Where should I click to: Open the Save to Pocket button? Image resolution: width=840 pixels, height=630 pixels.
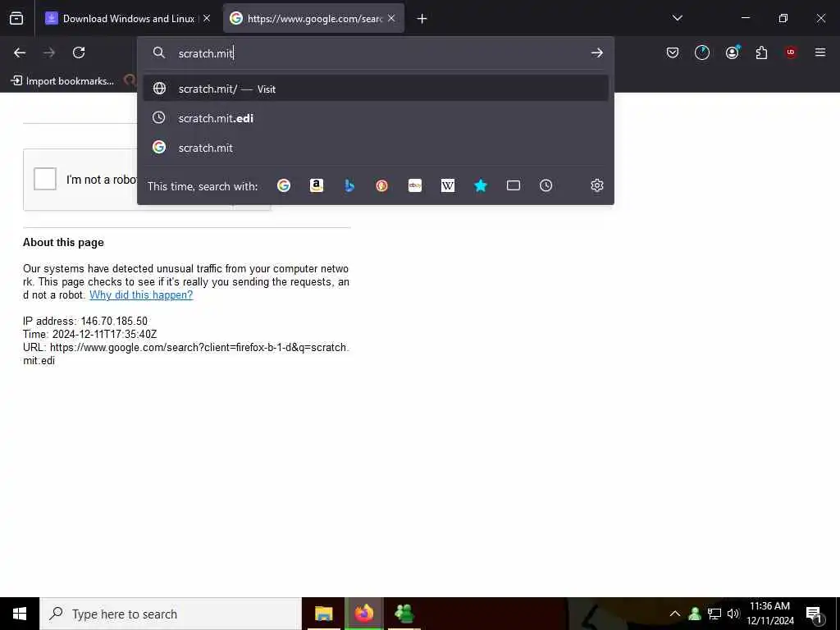(673, 52)
